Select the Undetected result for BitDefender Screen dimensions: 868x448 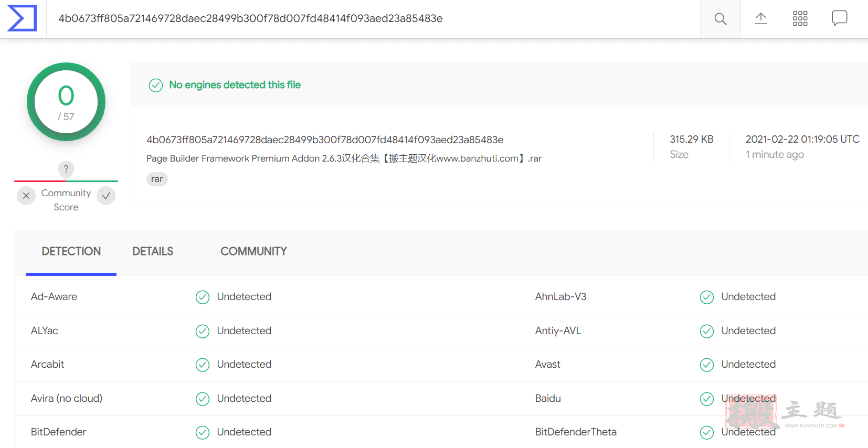[244, 432]
